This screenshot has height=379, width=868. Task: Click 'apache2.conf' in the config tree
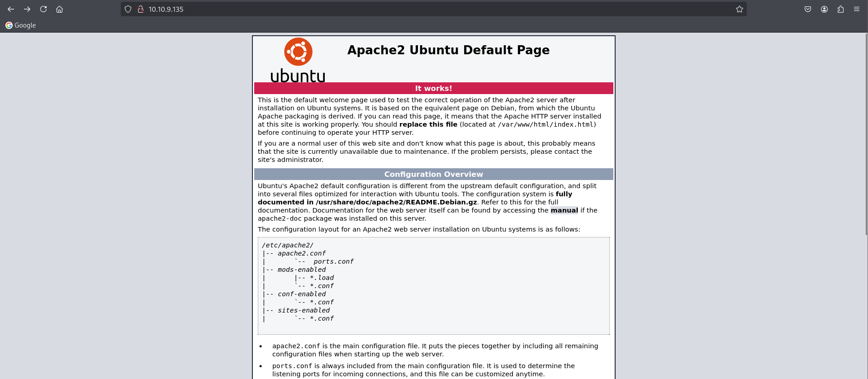click(302, 253)
